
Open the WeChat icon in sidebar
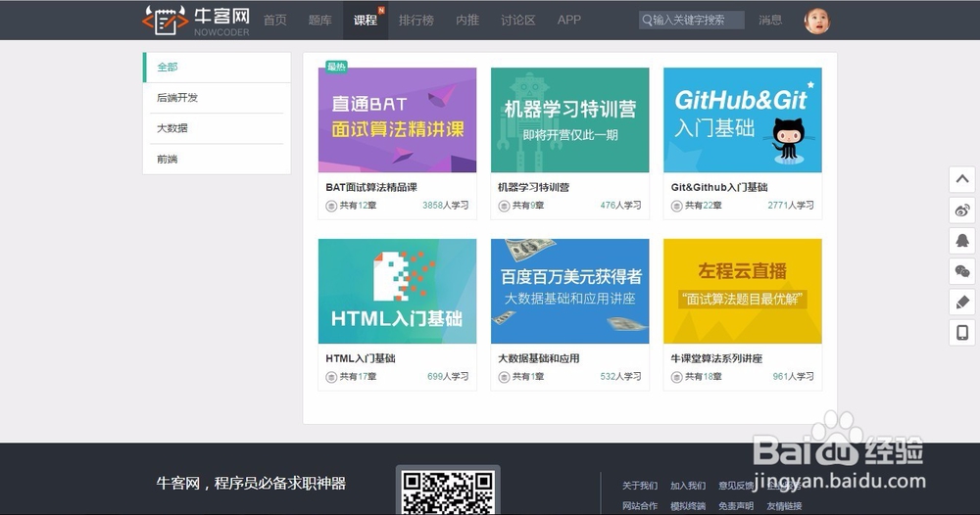(962, 271)
